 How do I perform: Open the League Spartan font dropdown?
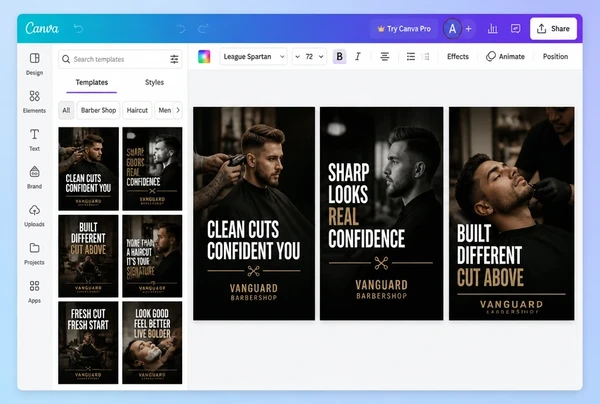pos(253,57)
